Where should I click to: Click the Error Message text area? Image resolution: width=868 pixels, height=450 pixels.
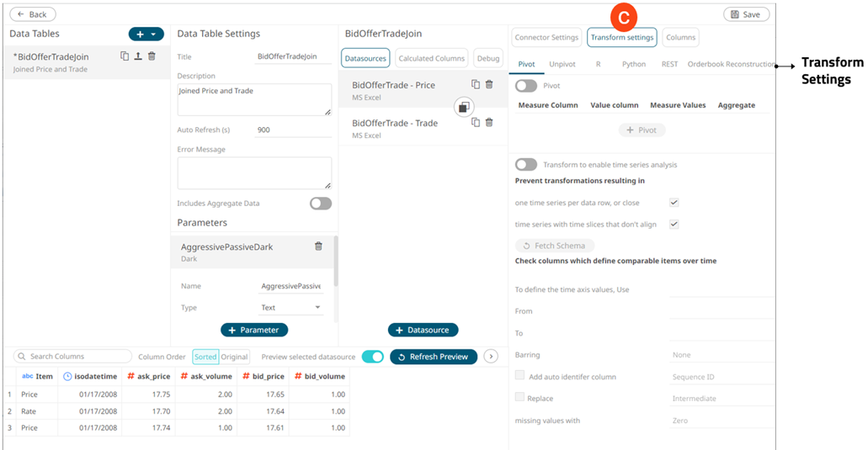pos(254,173)
